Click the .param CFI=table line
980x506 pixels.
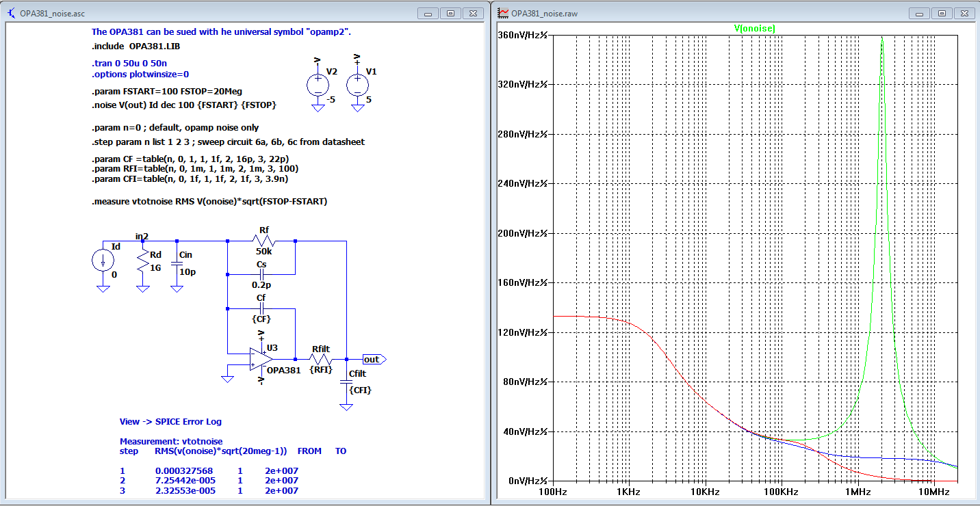(x=190, y=178)
